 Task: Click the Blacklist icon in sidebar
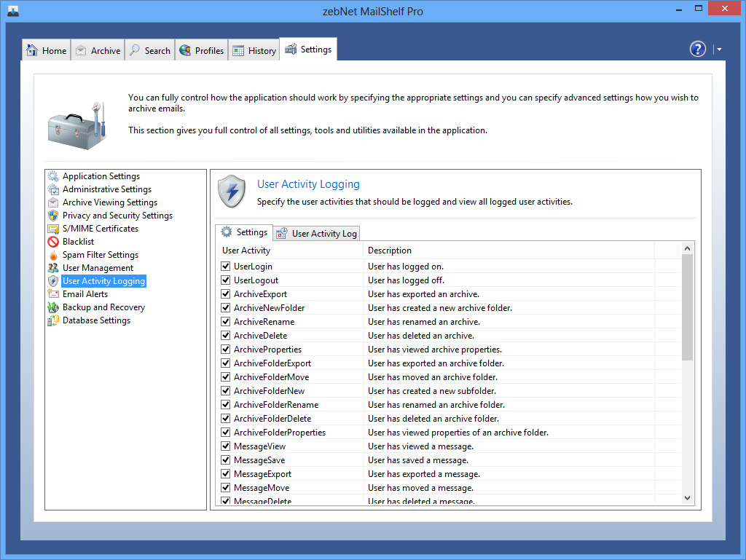point(53,242)
